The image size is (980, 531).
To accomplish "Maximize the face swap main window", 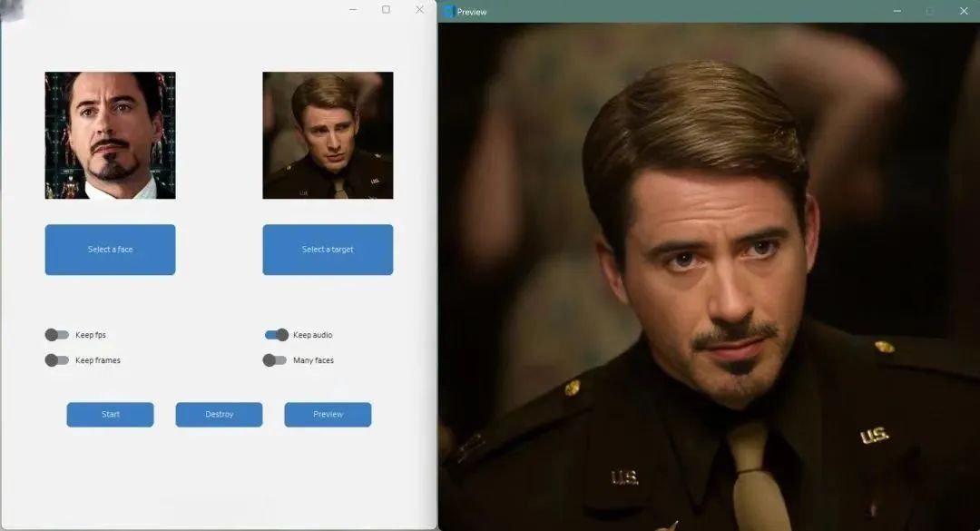I will pos(386,9).
